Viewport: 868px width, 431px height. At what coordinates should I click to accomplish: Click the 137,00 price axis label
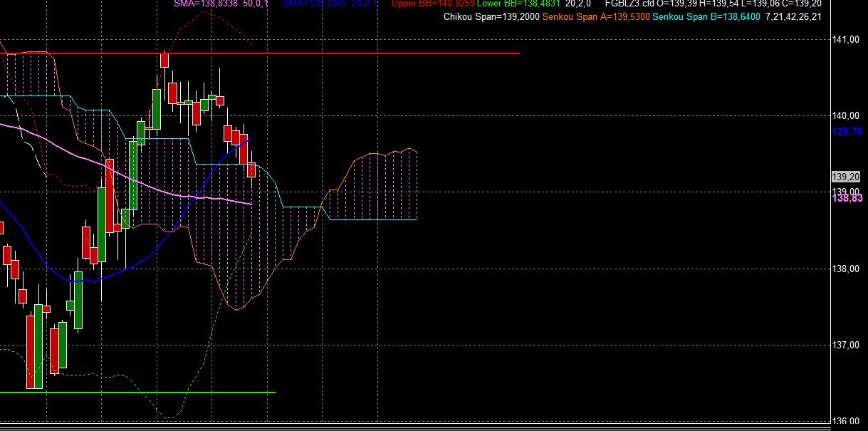(847, 345)
